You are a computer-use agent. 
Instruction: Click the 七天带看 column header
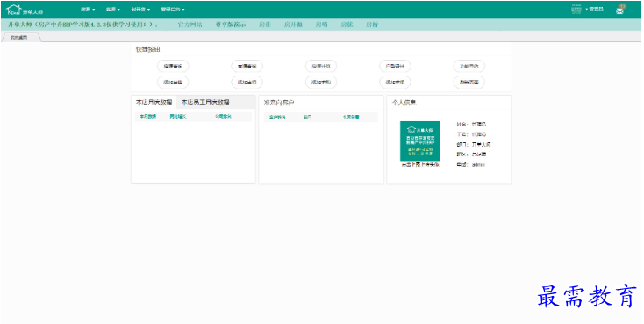click(x=351, y=117)
